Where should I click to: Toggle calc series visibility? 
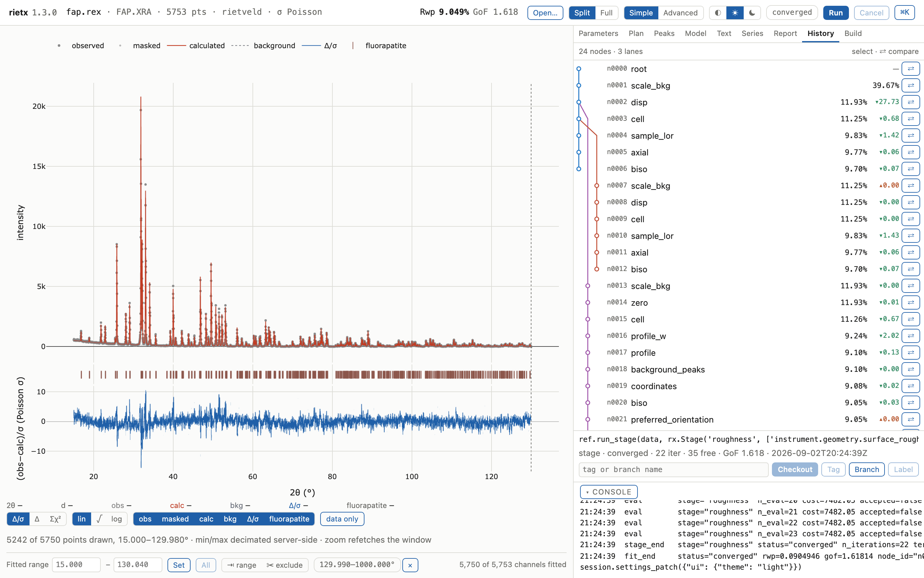click(206, 519)
